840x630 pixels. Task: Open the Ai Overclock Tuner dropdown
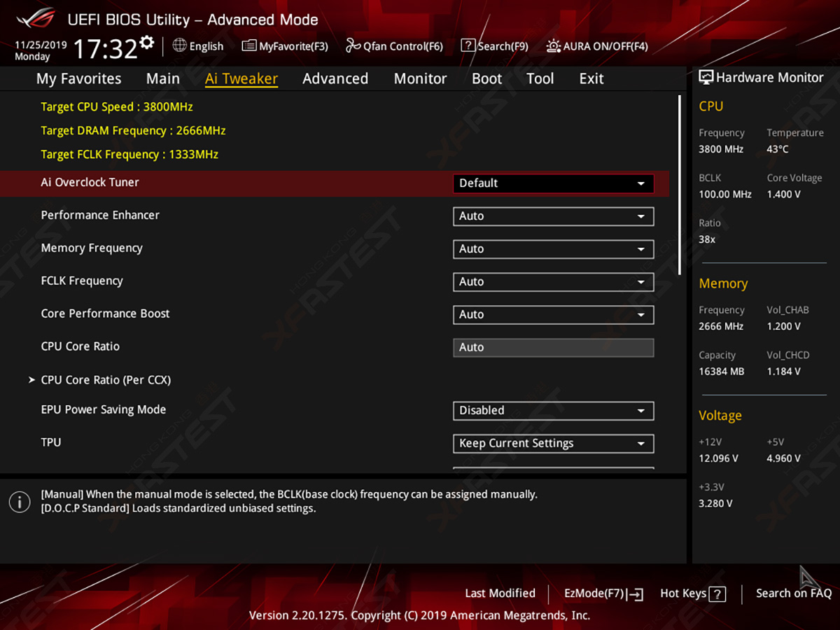(x=554, y=183)
